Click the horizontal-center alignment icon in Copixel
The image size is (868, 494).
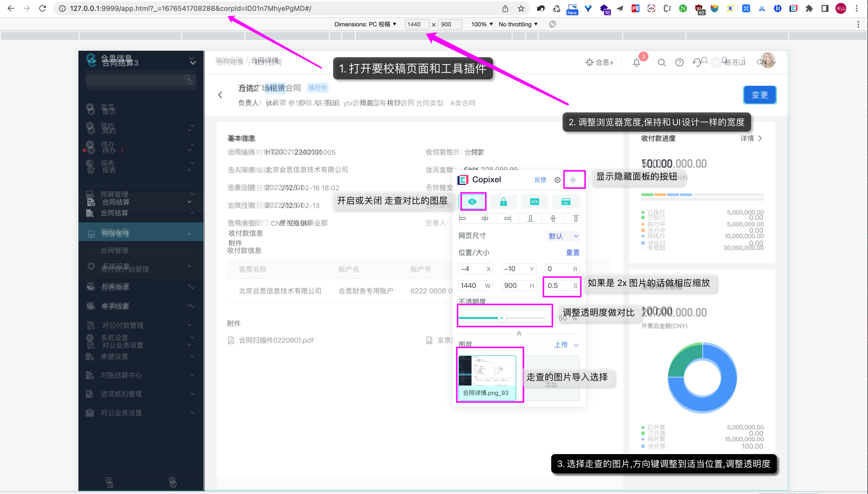[x=485, y=218]
